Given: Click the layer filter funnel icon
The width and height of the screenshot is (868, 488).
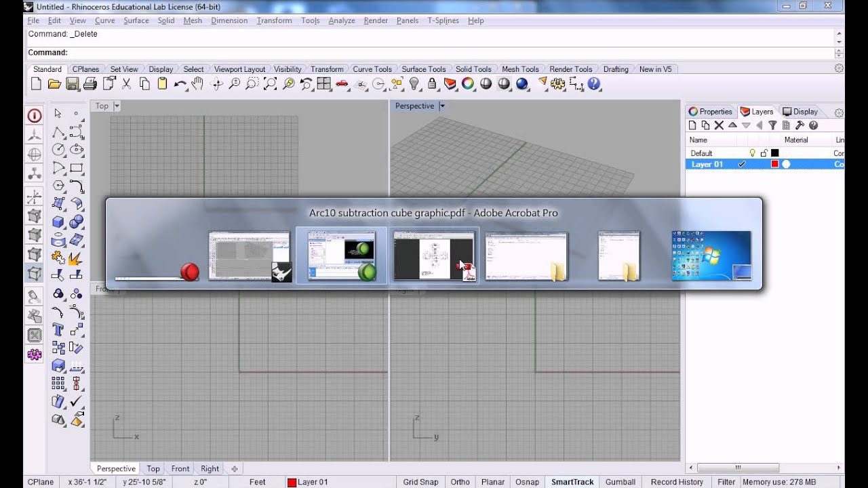Looking at the screenshot, I should coord(772,125).
